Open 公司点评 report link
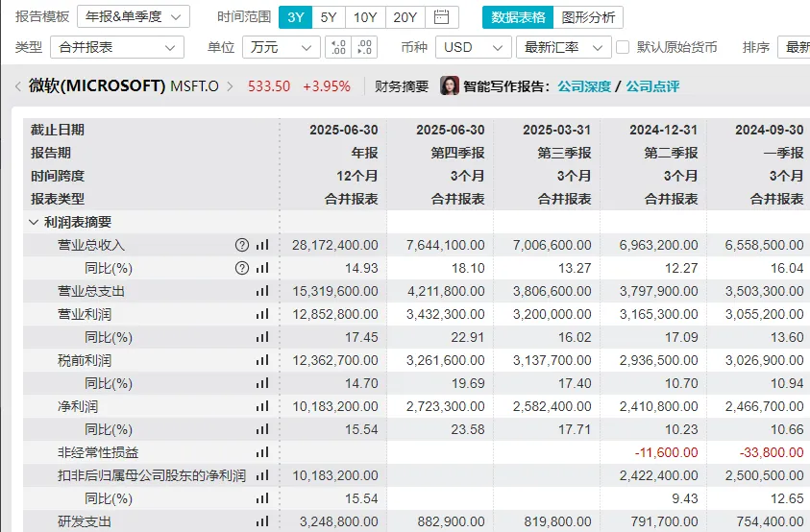 coord(653,86)
